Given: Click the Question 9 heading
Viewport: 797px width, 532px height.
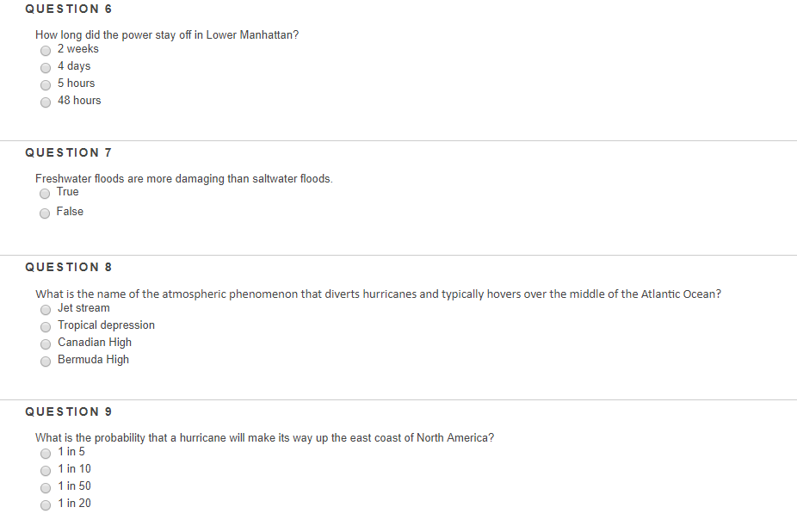Looking at the screenshot, I should point(69,411).
